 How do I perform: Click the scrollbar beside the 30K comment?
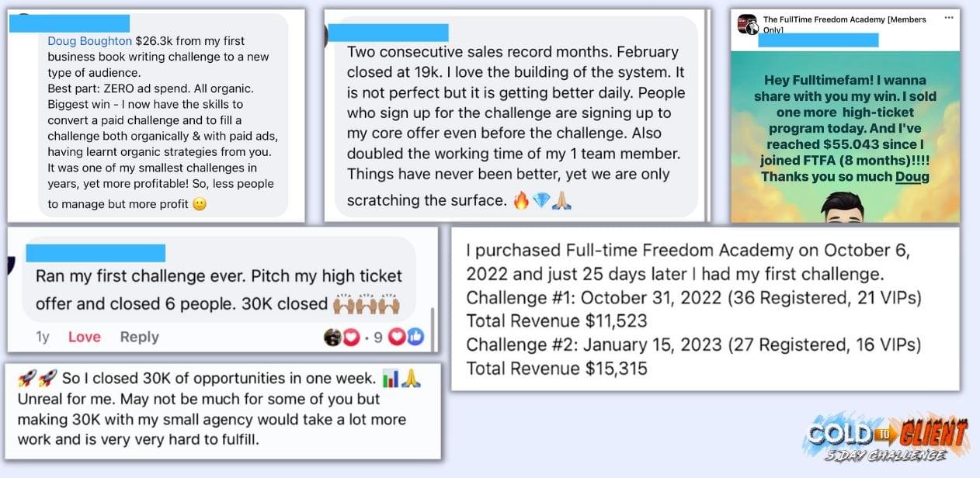pos(433,326)
